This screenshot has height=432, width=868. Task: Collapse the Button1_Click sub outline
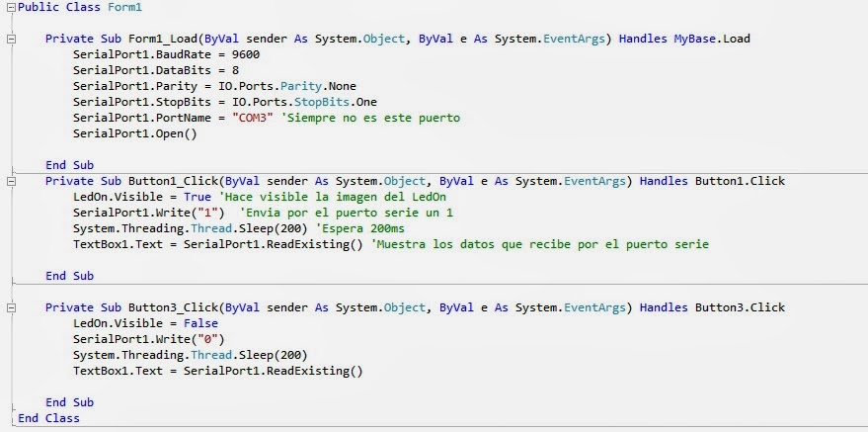[x=12, y=182]
